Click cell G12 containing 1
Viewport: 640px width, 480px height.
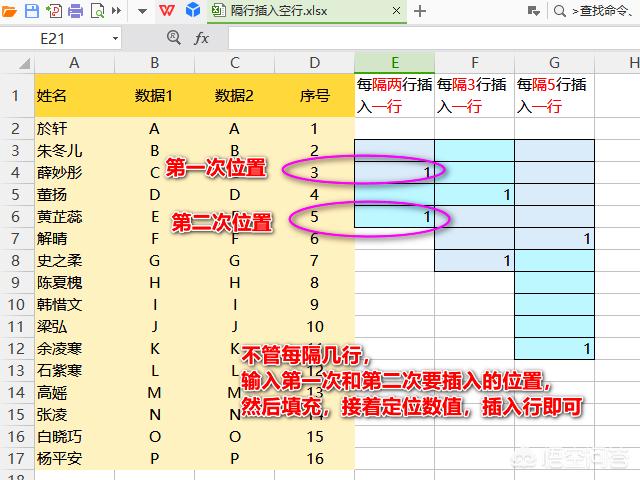554,349
